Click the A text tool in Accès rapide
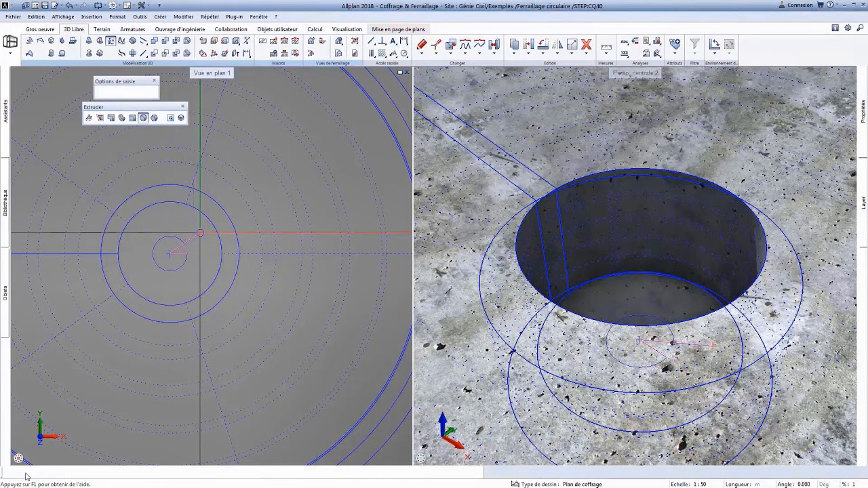Viewport: 868px width, 488px height. 393,41
